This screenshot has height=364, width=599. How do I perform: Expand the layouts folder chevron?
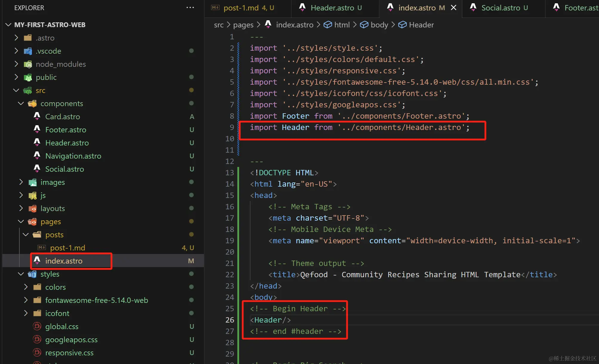point(21,208)
